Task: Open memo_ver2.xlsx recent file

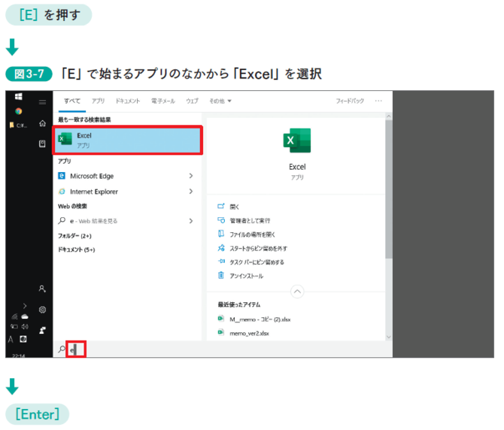Action: [249, 333]
